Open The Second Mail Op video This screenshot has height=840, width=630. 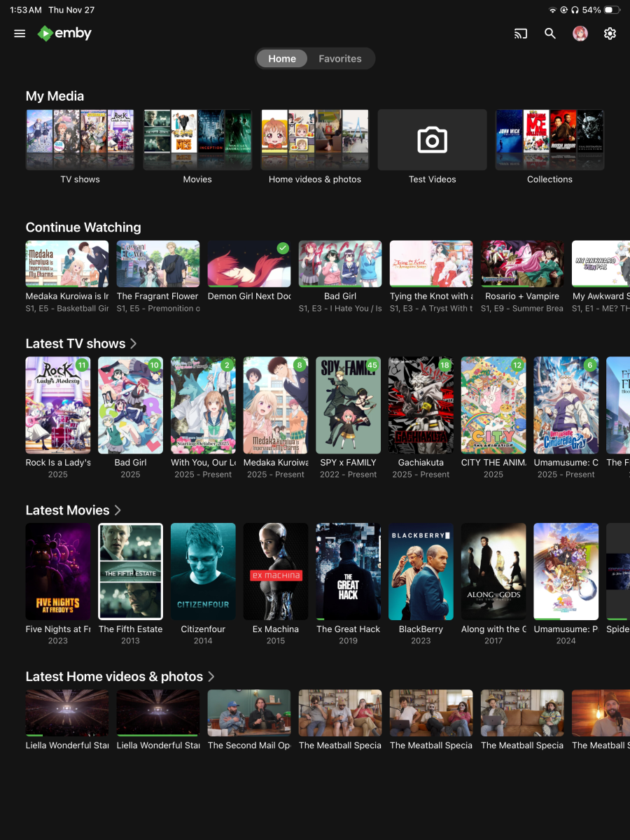(249, 713)
